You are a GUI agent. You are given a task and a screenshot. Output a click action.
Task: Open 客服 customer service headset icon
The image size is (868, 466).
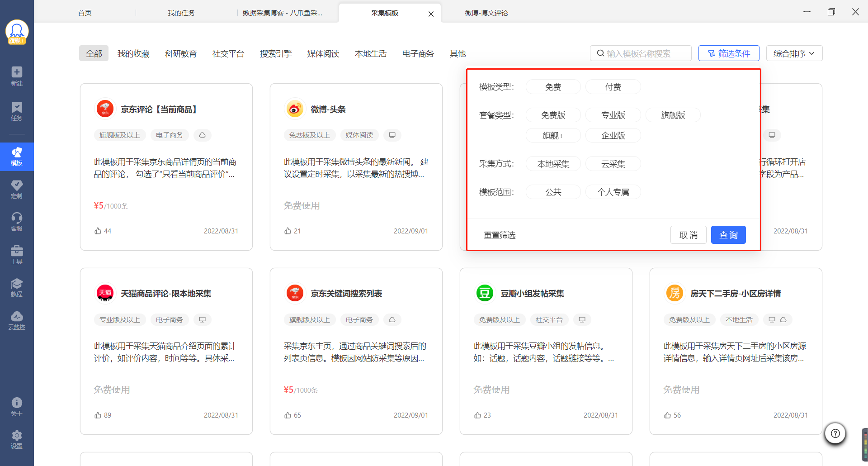(17, 222)
